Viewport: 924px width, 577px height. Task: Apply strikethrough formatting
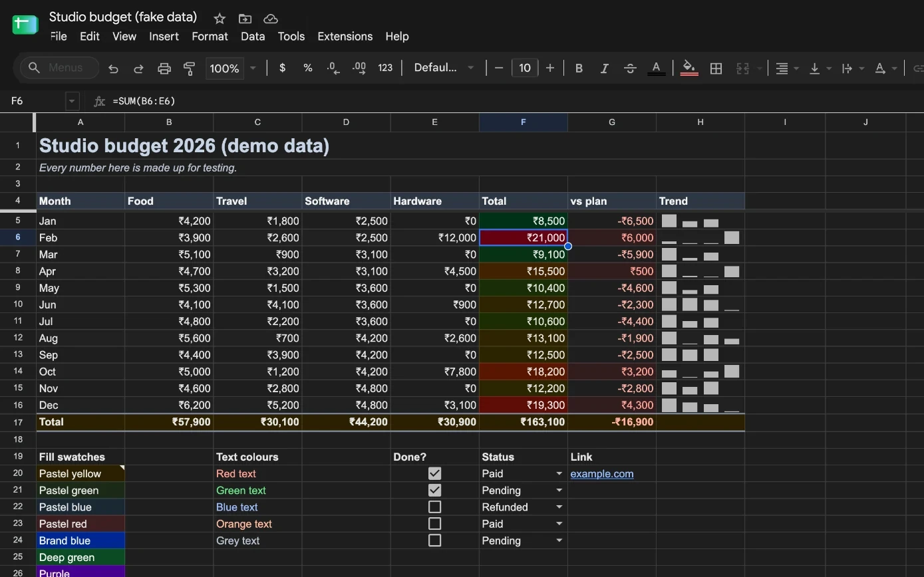[630, 68]
